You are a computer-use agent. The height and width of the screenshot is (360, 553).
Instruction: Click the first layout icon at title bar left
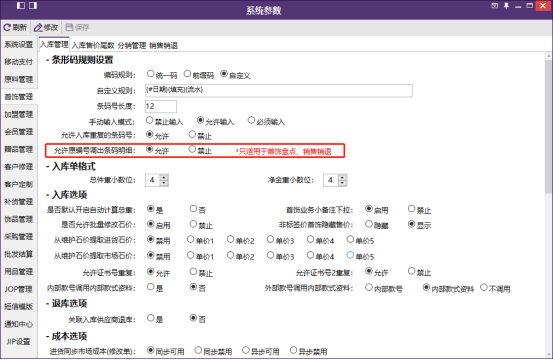pyautogui.click(x=21, y=5)
